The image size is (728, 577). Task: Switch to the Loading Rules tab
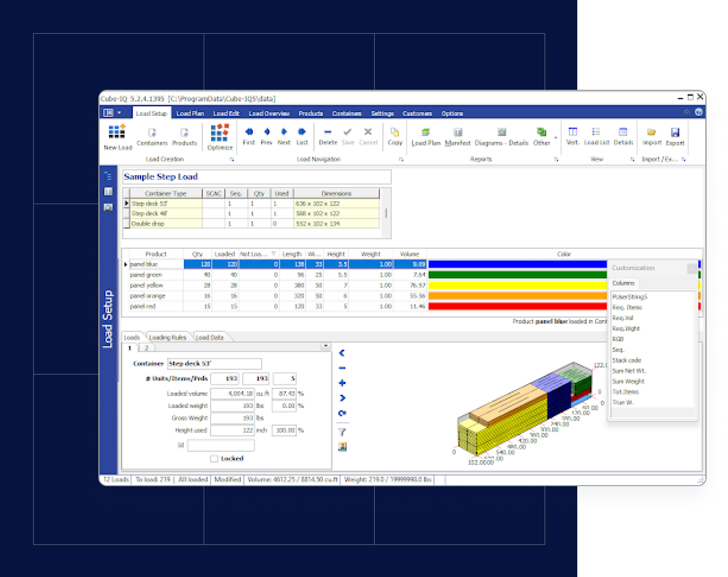[167, 338]
